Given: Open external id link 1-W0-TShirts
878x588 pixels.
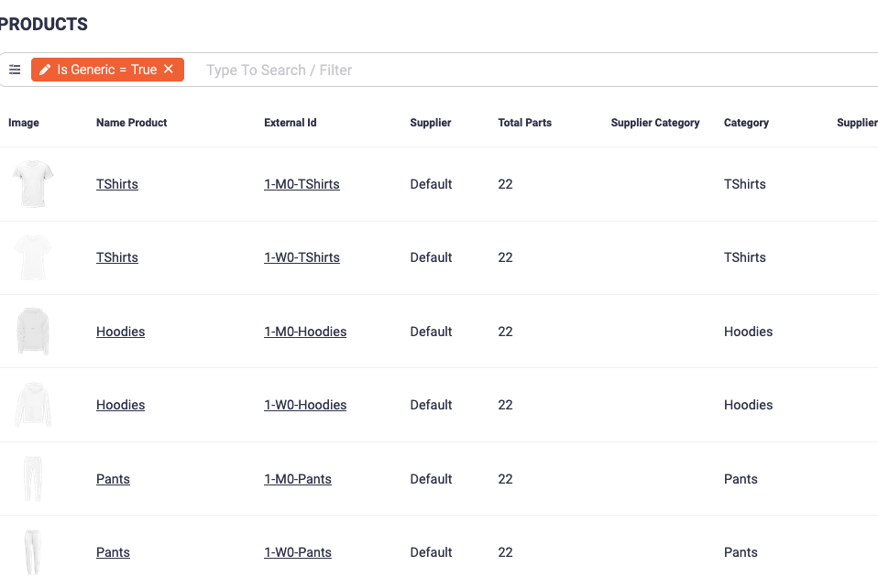Looking at the screenshot, I should pyautogui.click(x=302, y=257).
